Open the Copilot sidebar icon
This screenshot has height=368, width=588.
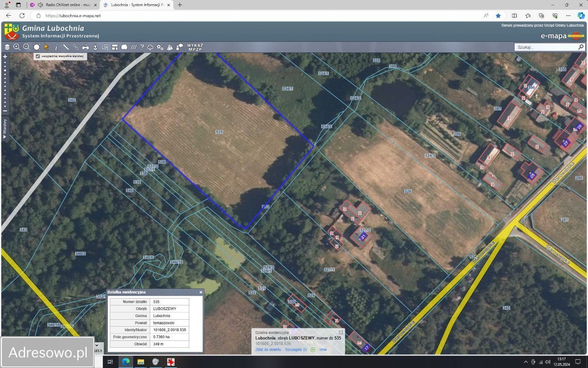pos(581,16)
